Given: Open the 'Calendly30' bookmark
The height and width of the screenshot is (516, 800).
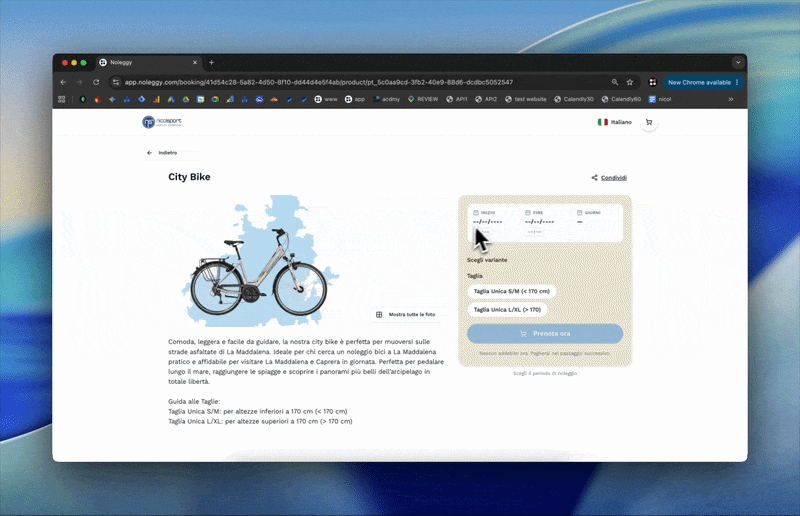Looking at the screenshot, I should 573,99.
